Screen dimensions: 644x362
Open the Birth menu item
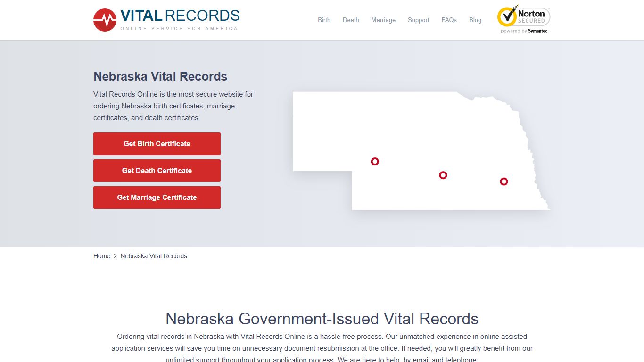click(x=324, y=20)
